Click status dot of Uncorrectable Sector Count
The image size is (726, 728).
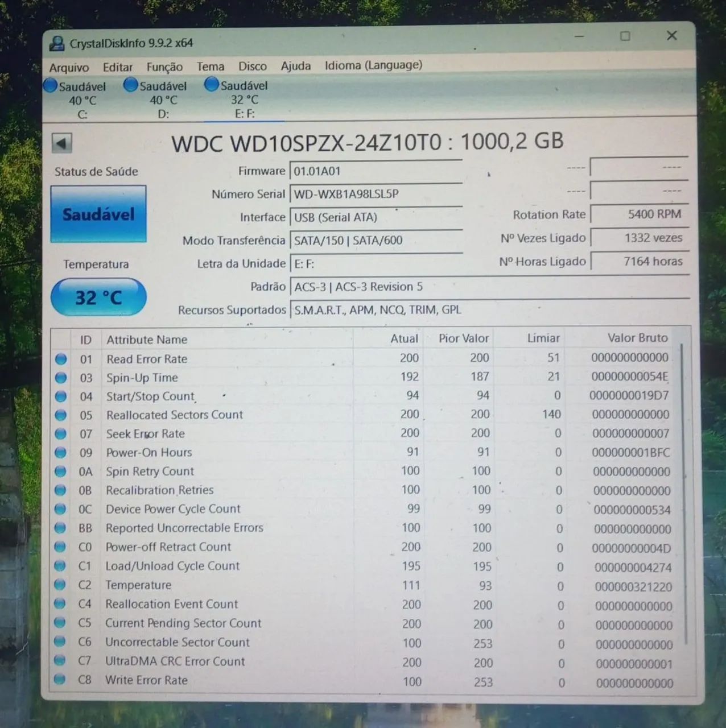[x=59, y=642]
